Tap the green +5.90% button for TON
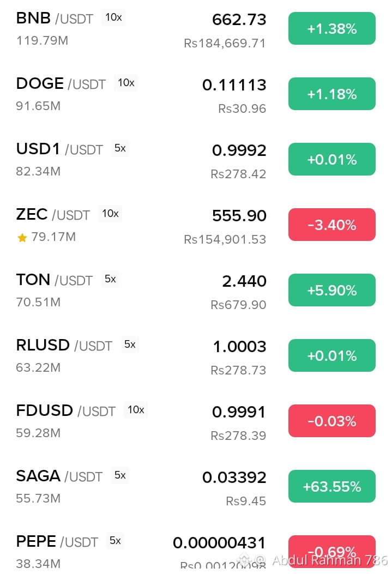 (x=331, y=290)
